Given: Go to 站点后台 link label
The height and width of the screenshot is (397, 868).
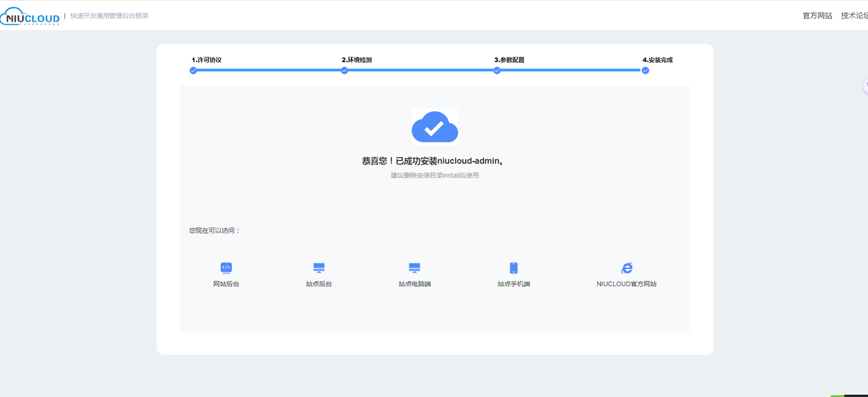Looking at the screenshot, I should coord(319,284).
